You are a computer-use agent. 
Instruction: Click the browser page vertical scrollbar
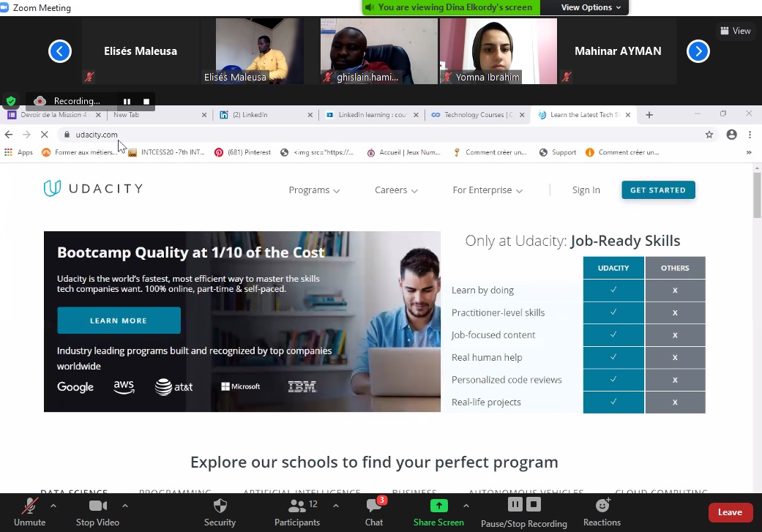(x=757, y=195)
